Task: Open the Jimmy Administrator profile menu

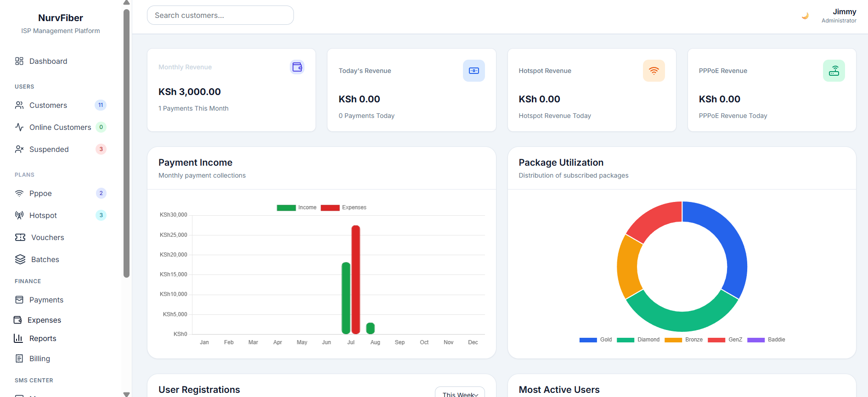Action: (839, 16)
